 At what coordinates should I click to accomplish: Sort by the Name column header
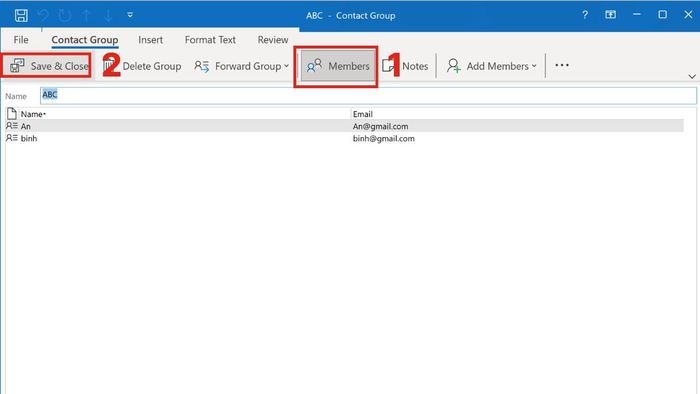point(33,114)
